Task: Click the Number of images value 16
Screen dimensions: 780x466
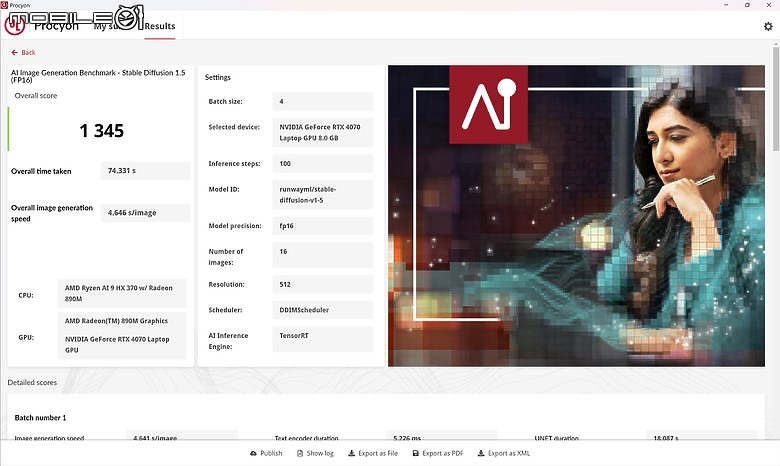Action: click(x=322, y=255)
